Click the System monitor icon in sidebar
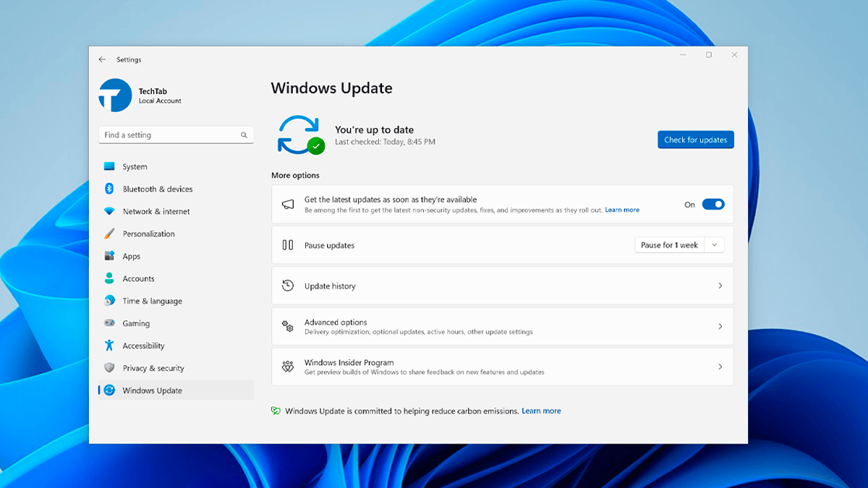 click(x=109, y=166)
